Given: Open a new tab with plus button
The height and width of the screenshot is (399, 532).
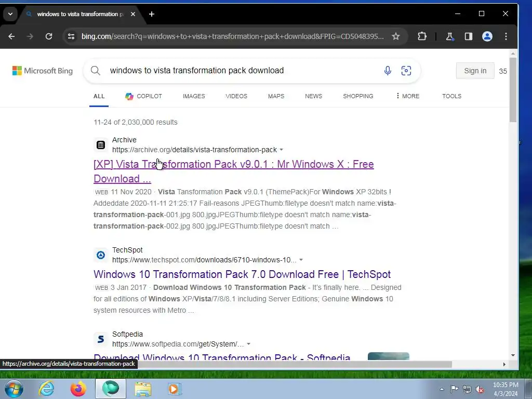Looking at the screenshot, I should click(x=152, y=14).
